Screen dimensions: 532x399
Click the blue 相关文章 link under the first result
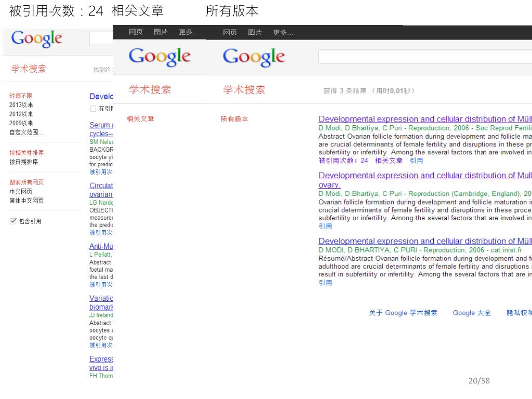pos(389,161)
